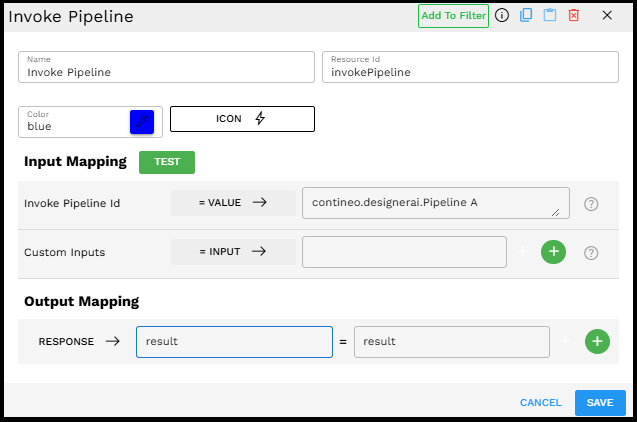Screen dimensions: 637x422
Task: Add an output mapping with green plus
Action: [597, 342]
